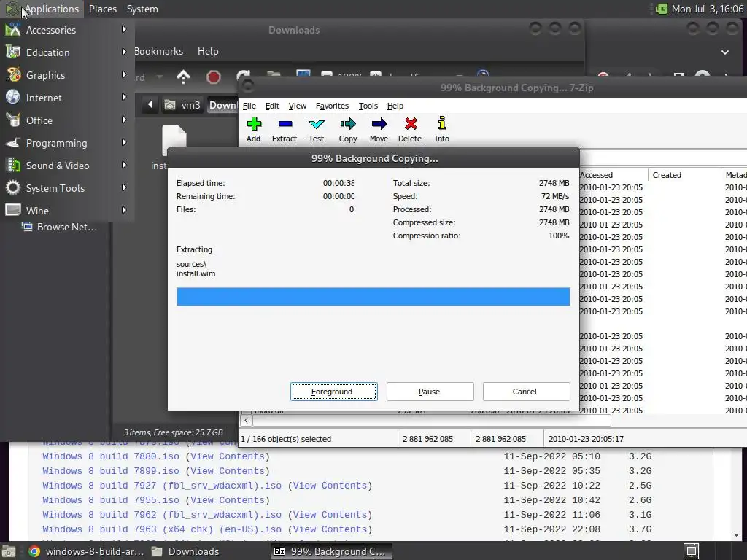Viewport: 747px width, 560px height.
Task: Click the 7-Zip horizontal scrollbar left arrow
Action: point(247,421)
